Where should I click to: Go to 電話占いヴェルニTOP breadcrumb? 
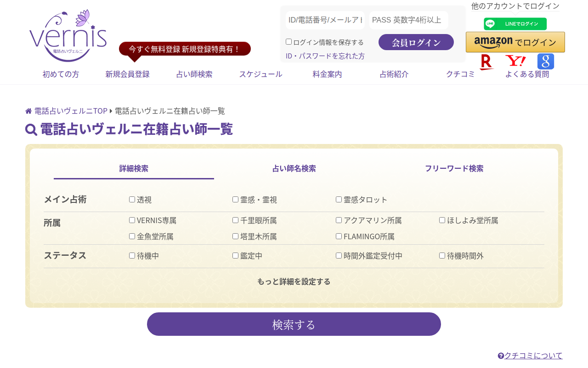[x=71, y=111]
